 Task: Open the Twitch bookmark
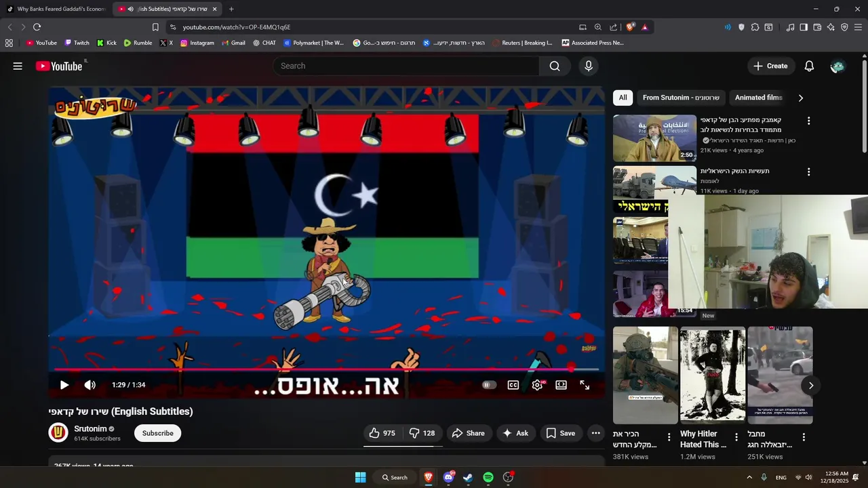[77, 43]
